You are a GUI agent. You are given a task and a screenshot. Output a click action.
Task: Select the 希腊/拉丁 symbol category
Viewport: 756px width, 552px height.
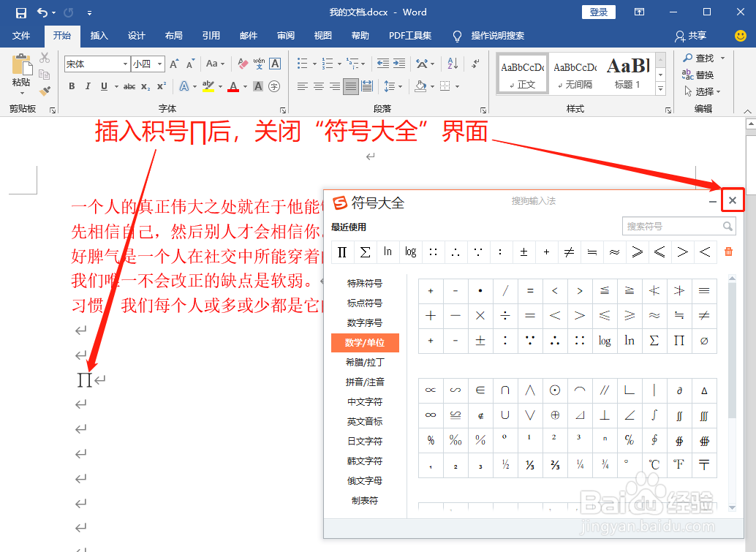click(x=365, y=362)
